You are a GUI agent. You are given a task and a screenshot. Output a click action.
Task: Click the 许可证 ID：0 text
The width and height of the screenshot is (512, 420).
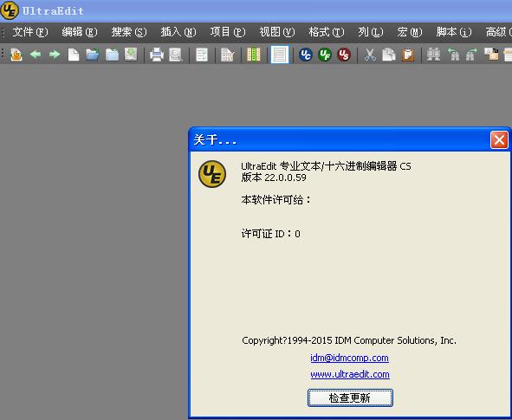pyautogui.click(x=270, y=234)
